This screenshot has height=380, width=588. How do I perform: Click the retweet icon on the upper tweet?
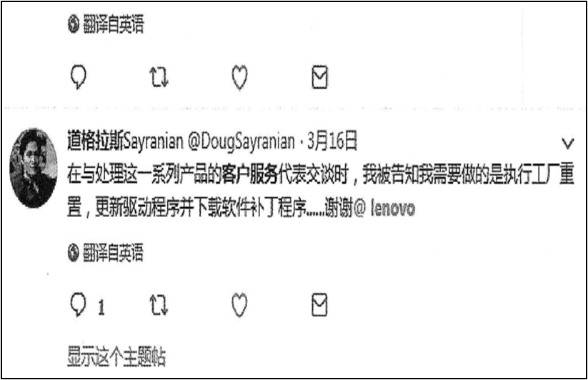[159, 77]
